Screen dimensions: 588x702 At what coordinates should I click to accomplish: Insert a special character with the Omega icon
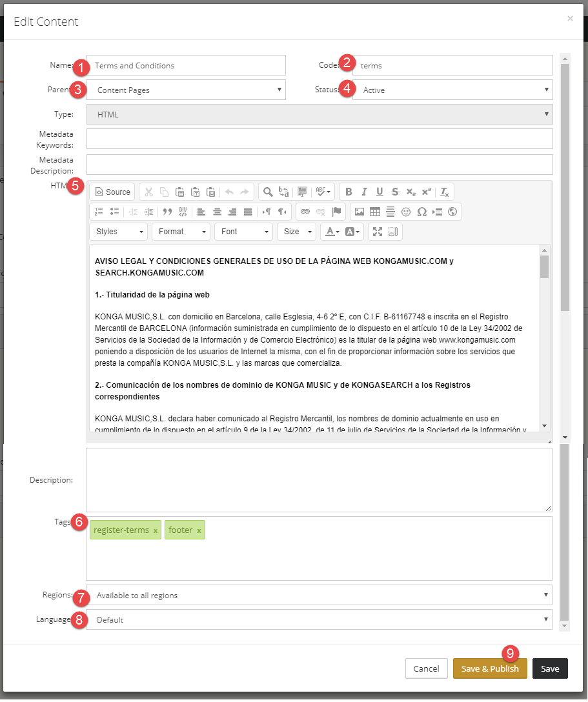tap(422, 212)
